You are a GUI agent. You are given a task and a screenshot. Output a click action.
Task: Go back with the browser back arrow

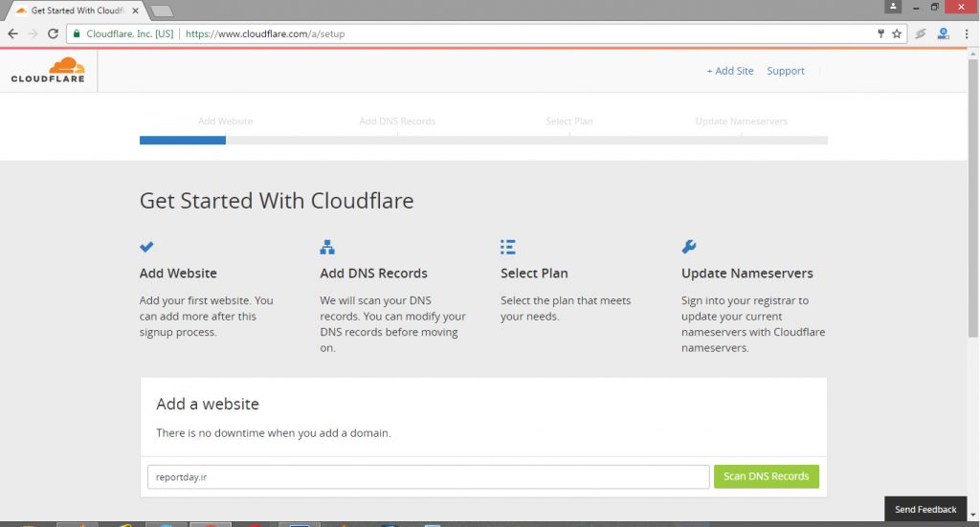(12, 33)
